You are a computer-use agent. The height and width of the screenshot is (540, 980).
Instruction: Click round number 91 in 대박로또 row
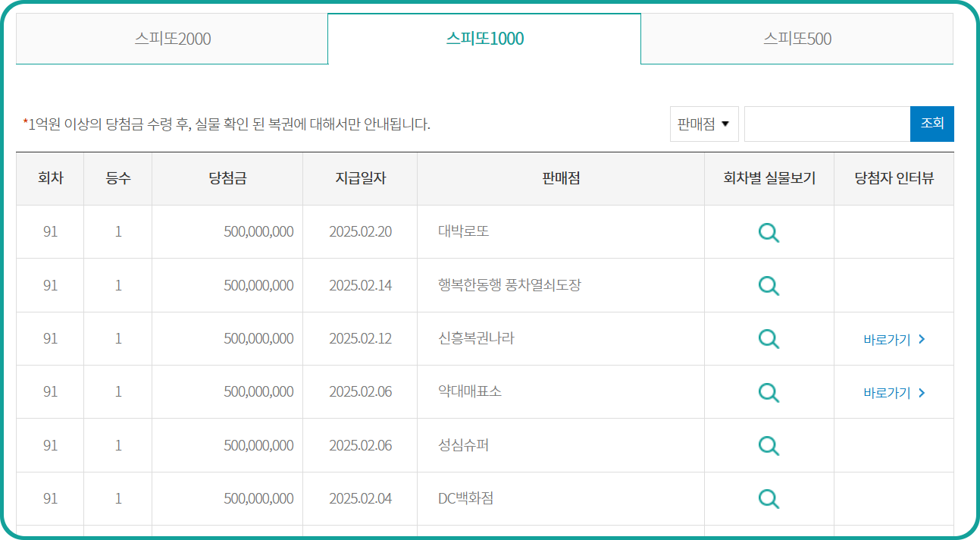(x=50, y=232)
